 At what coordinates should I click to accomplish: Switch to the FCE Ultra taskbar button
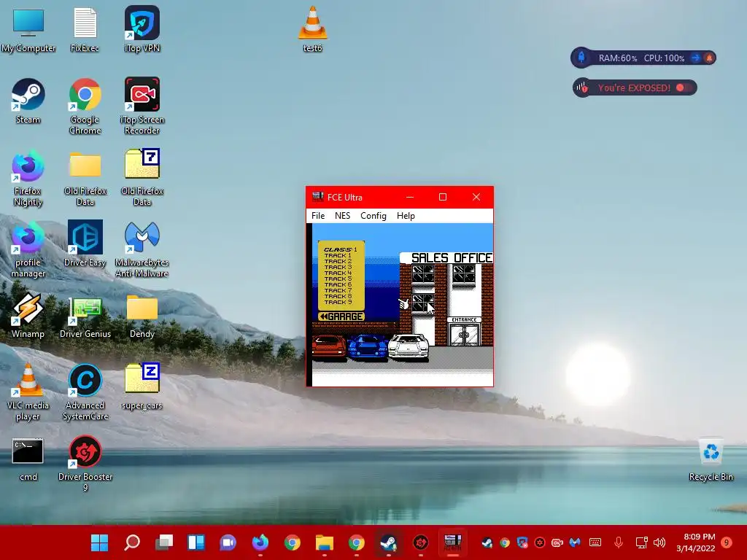tap(452, 542)
